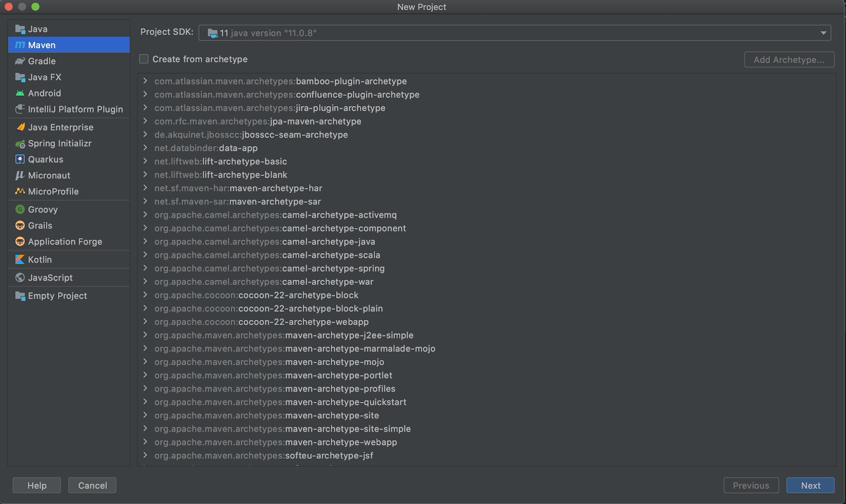Click the Java folder icon in sidebar

(x=20, y=29)
